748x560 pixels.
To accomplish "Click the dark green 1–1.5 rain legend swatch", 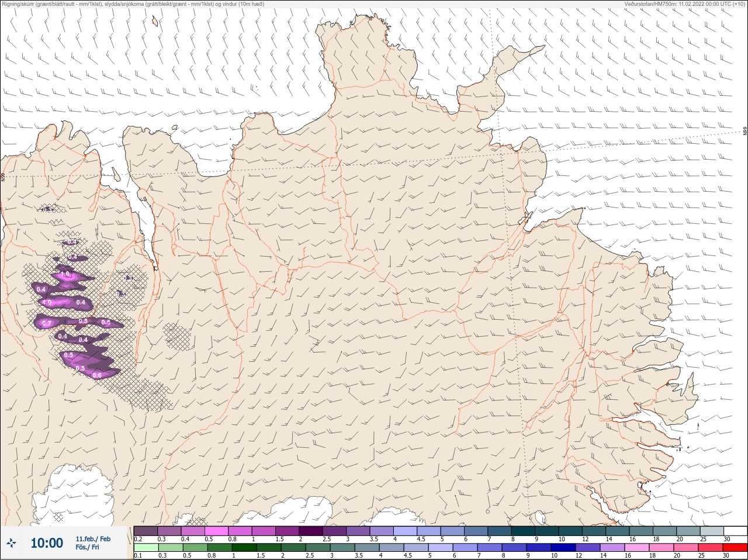I will pyautogui.click(x=243, y=548).
